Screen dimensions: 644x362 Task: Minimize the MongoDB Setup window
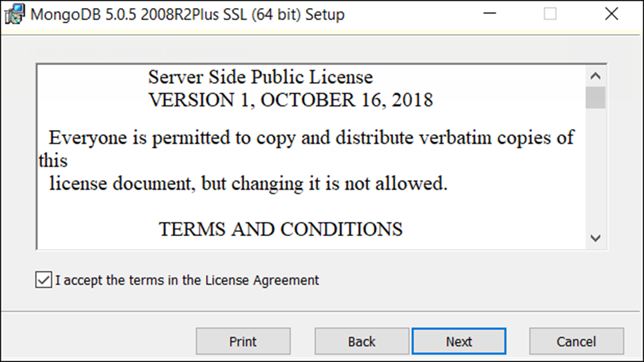[x=489, y=13]
